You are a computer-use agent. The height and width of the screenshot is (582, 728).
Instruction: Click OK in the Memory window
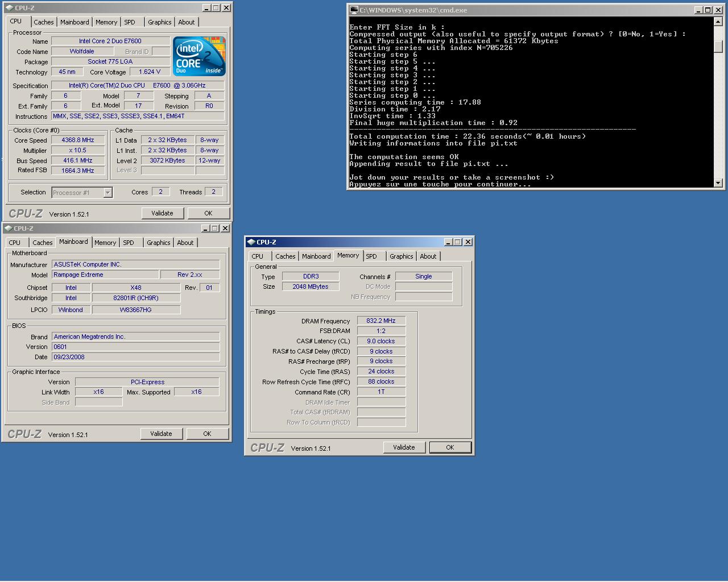pos(450,447)
